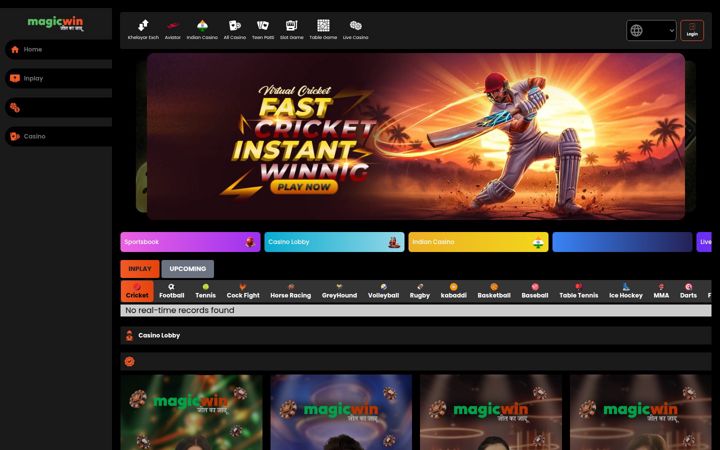Image resolution: width=720 pixels, height=450 pixels.
Task: Open the Casino Lobby section header
Action: tap(416, 336)
